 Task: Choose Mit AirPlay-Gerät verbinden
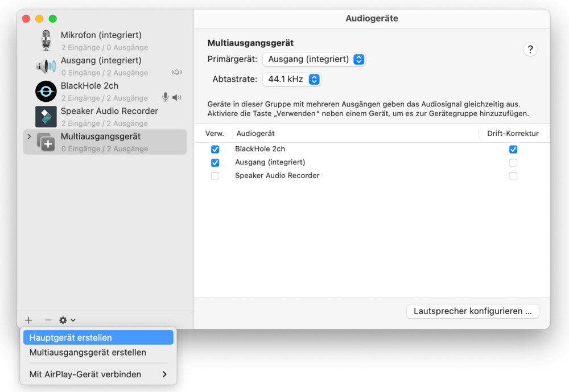(98, 374)
